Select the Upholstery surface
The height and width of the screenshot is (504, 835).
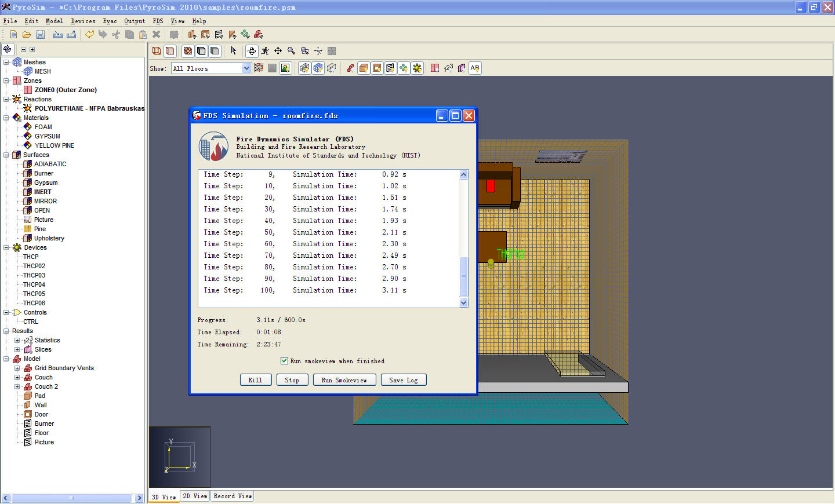click(49, 238)
